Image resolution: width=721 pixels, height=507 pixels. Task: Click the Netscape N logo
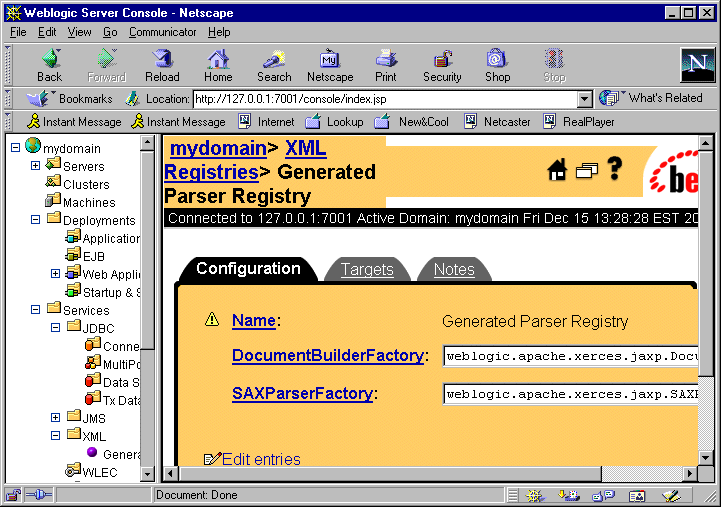(x=698, y=65)
